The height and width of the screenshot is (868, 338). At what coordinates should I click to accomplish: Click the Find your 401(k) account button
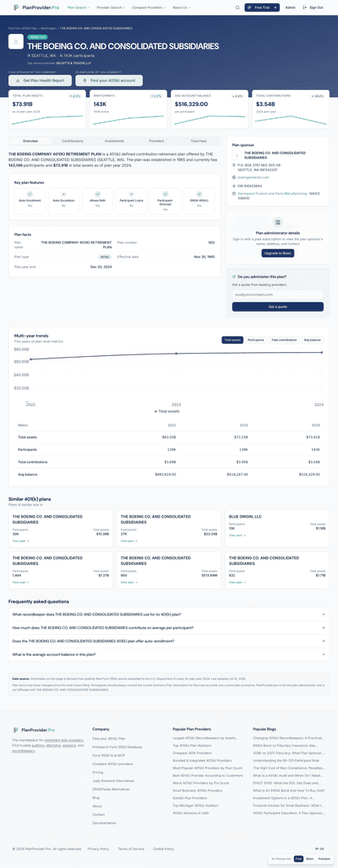coord(109,81)
